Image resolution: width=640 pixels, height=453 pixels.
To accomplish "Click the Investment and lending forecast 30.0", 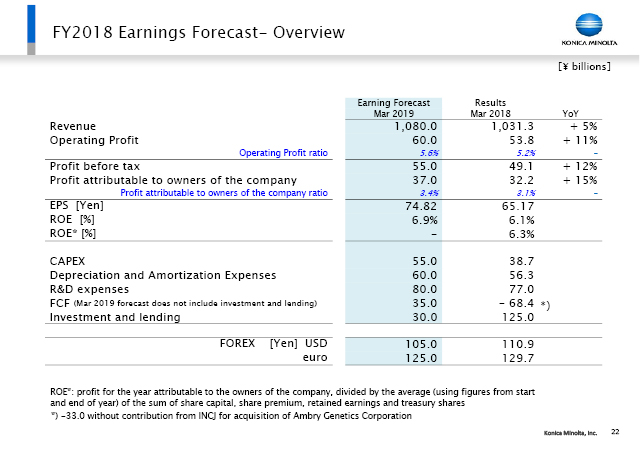I will click(424, 318).
